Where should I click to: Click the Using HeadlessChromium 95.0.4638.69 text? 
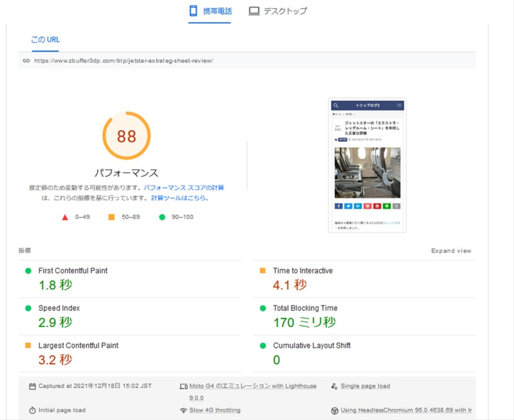click(406, 410)
